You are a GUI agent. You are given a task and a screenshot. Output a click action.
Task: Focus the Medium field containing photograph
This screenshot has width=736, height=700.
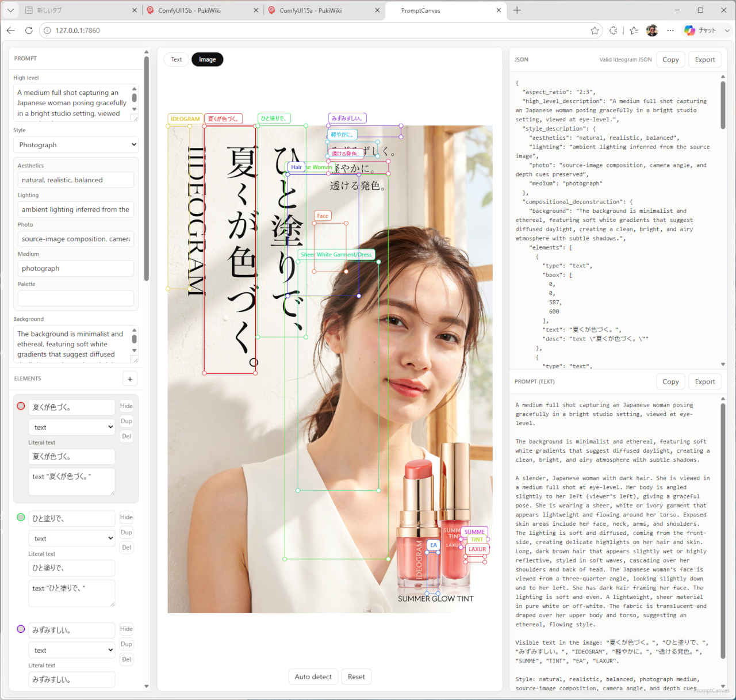(76, 269)
